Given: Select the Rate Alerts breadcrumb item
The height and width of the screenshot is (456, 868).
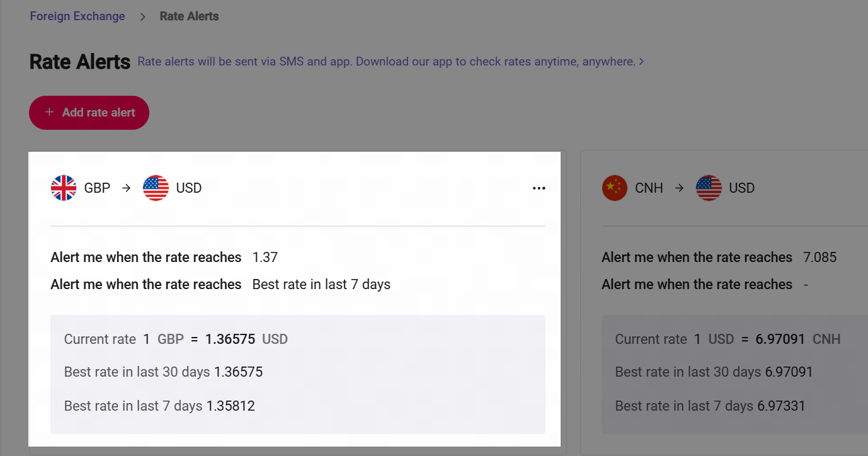Looking at the screenshot, I should click(x=189, y=16).
